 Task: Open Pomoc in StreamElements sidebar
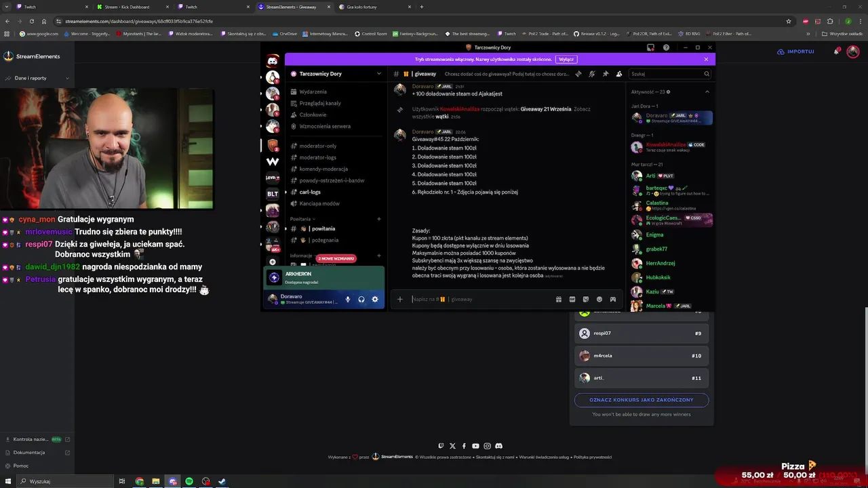point(21,466)
